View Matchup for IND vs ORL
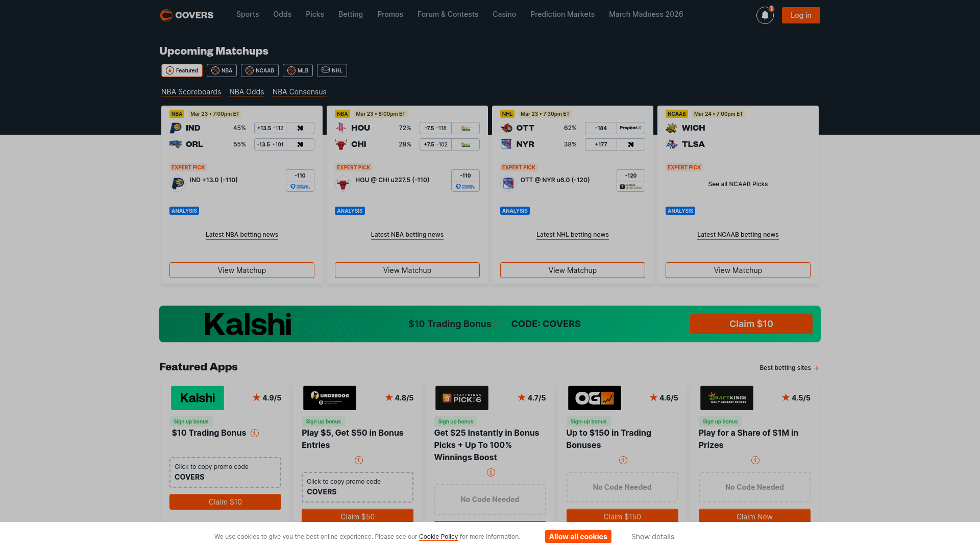 (x=242, y=270)
